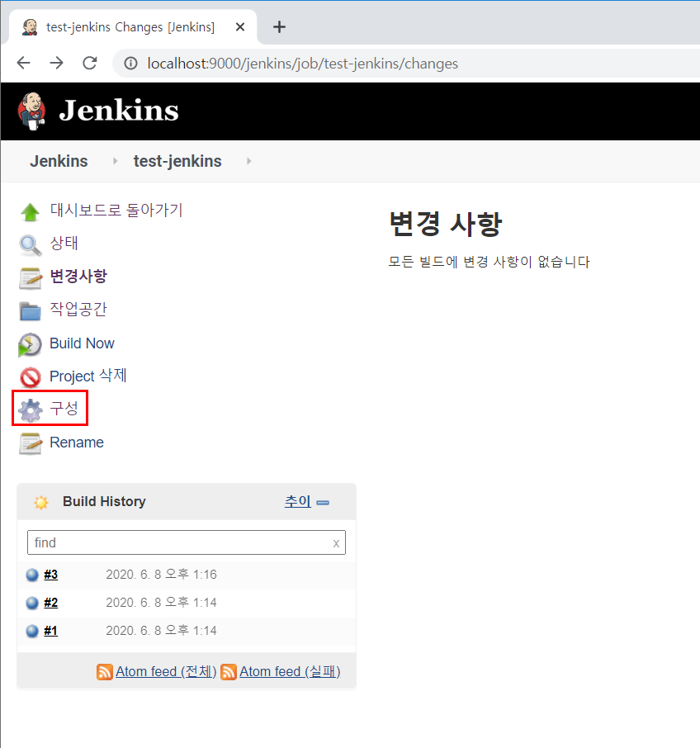The image size is (700, 748).
Task: Go forward with the browser forward arrow
Action: click(x=56, y=63)
